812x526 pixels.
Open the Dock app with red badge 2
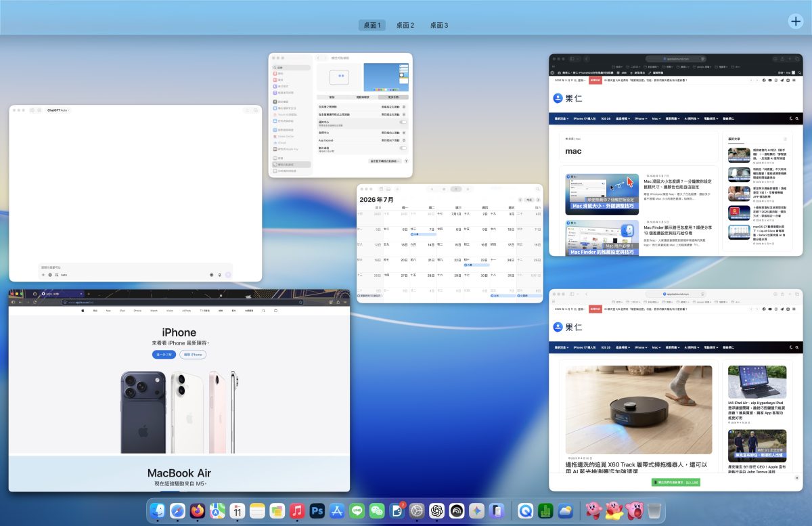coord(397,510)
